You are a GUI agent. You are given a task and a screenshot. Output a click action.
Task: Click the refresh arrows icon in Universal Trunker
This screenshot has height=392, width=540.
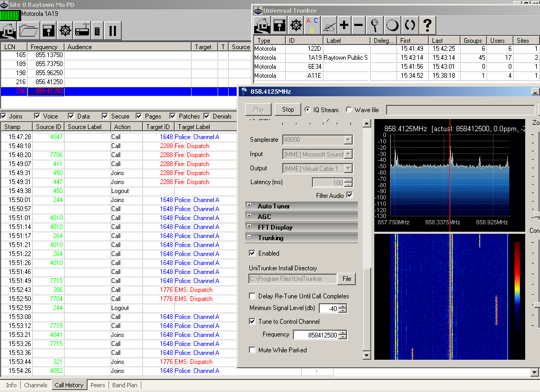[410, 25]
